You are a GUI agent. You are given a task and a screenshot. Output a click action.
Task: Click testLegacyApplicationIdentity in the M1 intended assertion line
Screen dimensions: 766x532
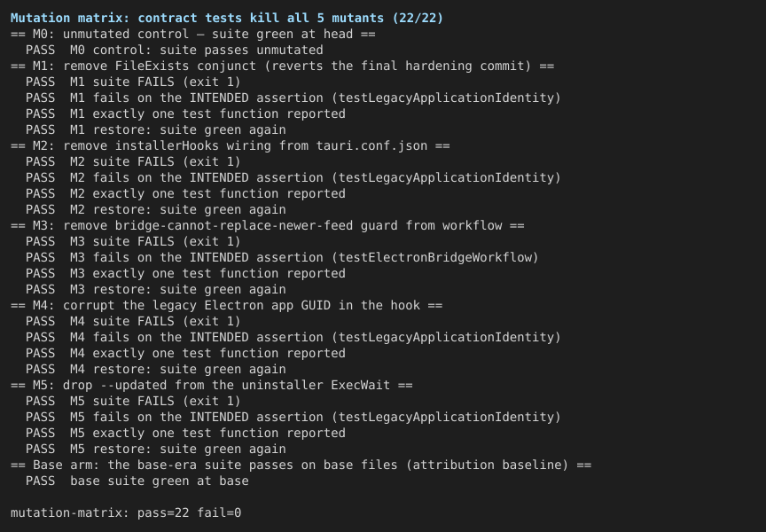click(x=446, y=98)
